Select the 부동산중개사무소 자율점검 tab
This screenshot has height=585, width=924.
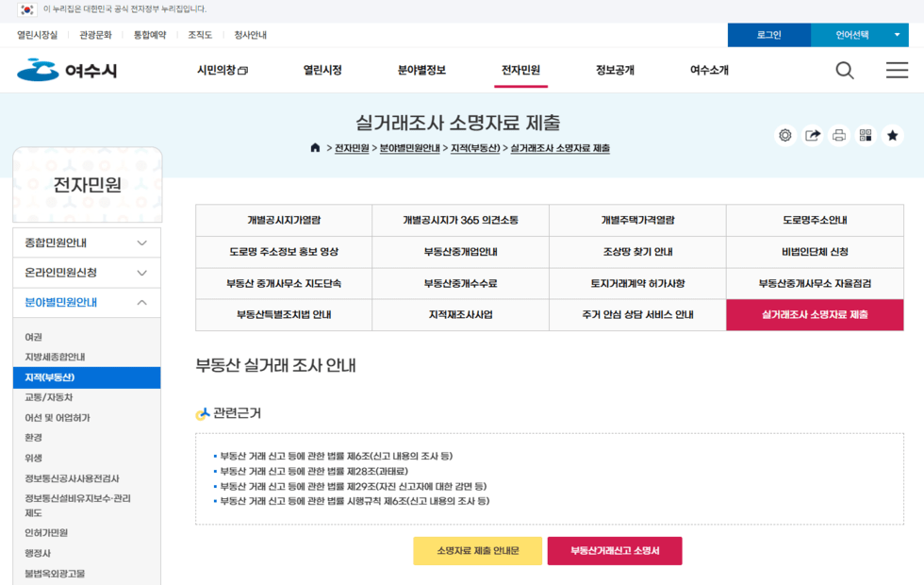pos(815,284)
